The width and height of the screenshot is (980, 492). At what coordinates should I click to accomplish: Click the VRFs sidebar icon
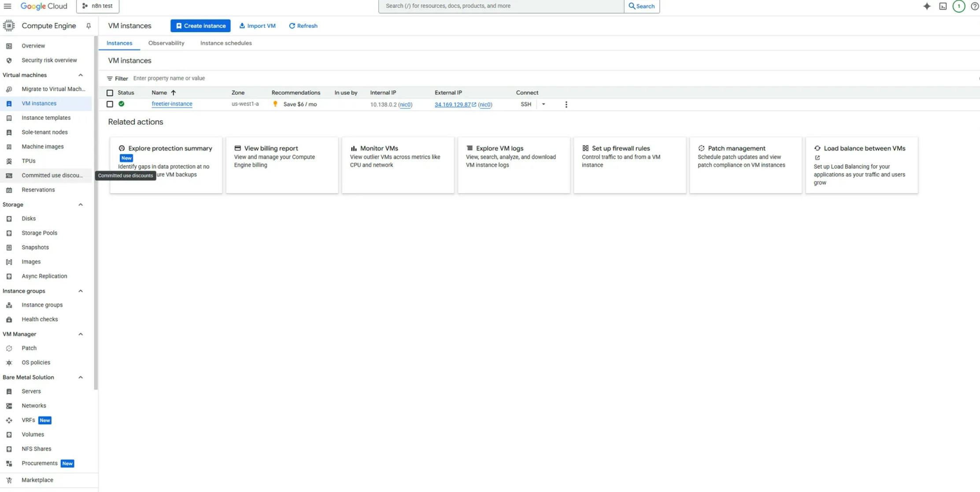(x=9, y=420)
